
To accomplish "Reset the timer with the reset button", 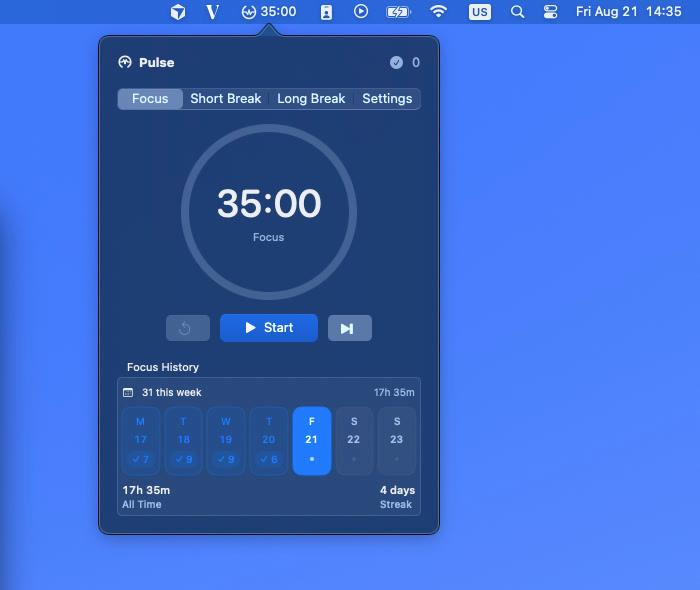I will [x=188, y=328].
